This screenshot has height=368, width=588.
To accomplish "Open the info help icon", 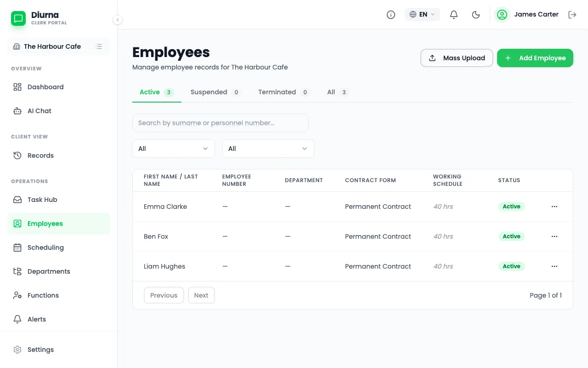I will [391, 15].
